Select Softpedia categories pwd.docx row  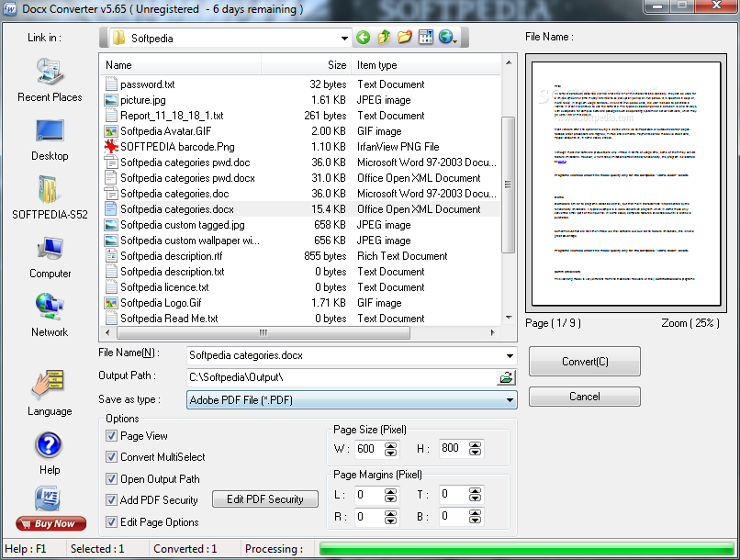300,178
